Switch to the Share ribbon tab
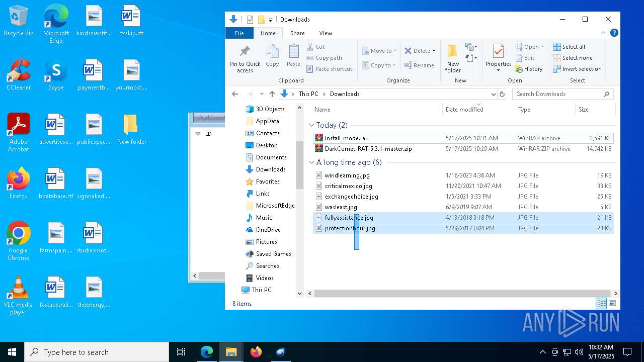644x362 pixels. click(297, 33)
